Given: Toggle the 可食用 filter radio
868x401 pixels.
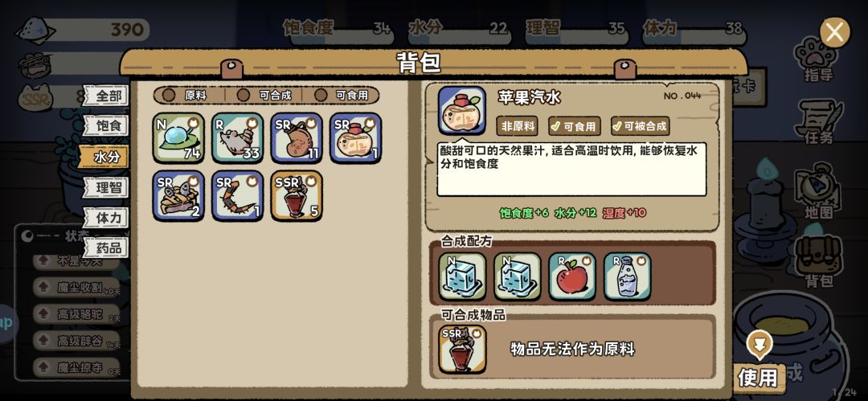Looking at the screenshot, I should tap(321, 96).
